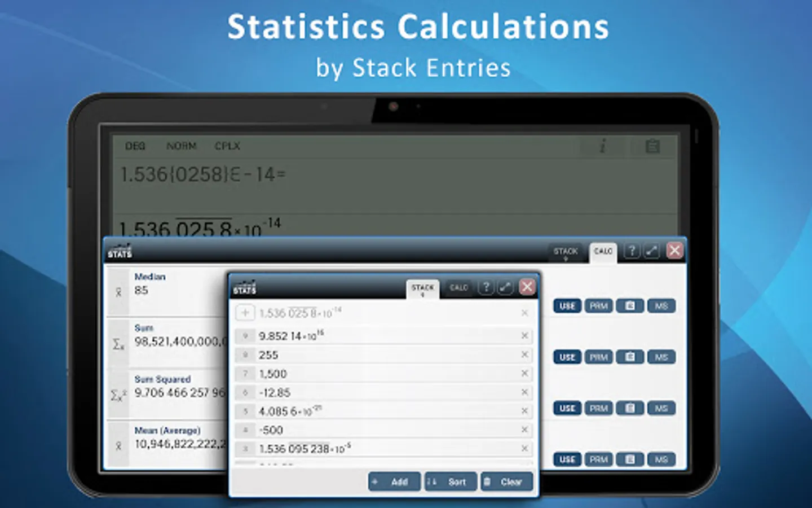Remove stack entry -12.85
The image size is (812, 508).
tap(524, 392)
